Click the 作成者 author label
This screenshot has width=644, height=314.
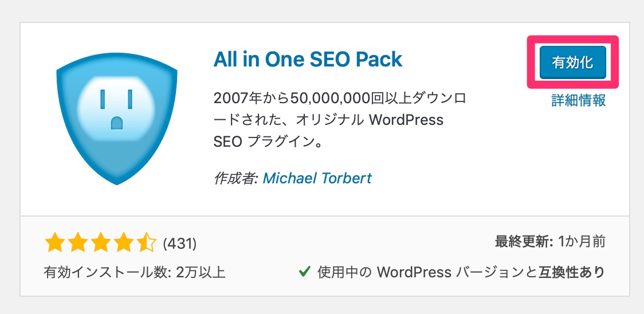tap(235, 178)
